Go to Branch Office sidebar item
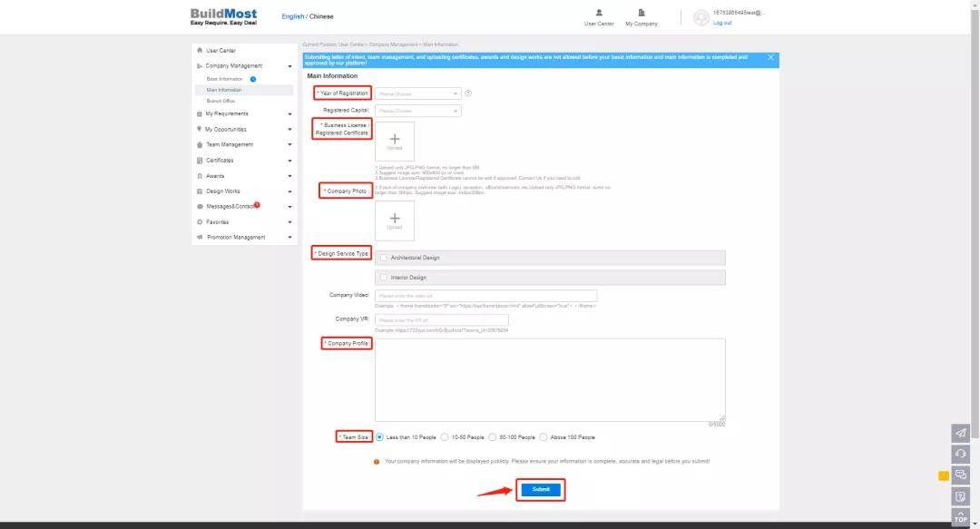 (220, 101)
